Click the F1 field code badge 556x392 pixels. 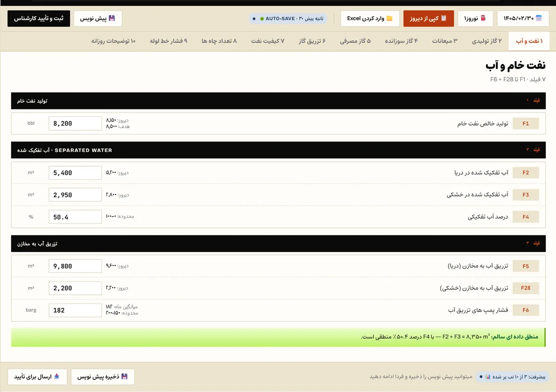[525, 124]
